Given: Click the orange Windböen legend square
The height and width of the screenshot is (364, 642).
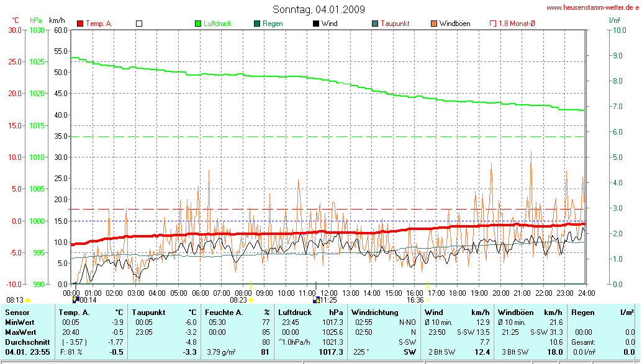Looking at the screenshot, I should coord(433,24).
